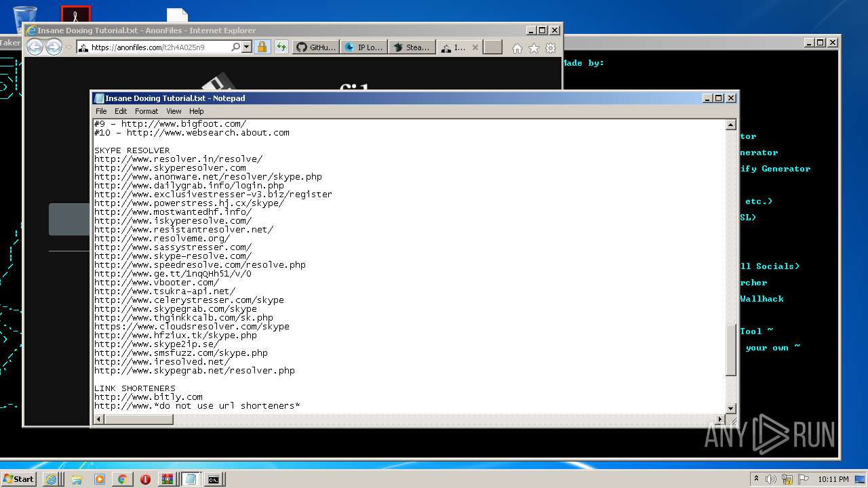Click the search magnifier in address bar
The width and height of the screenshot is (868, 488).
pos(235,47)
